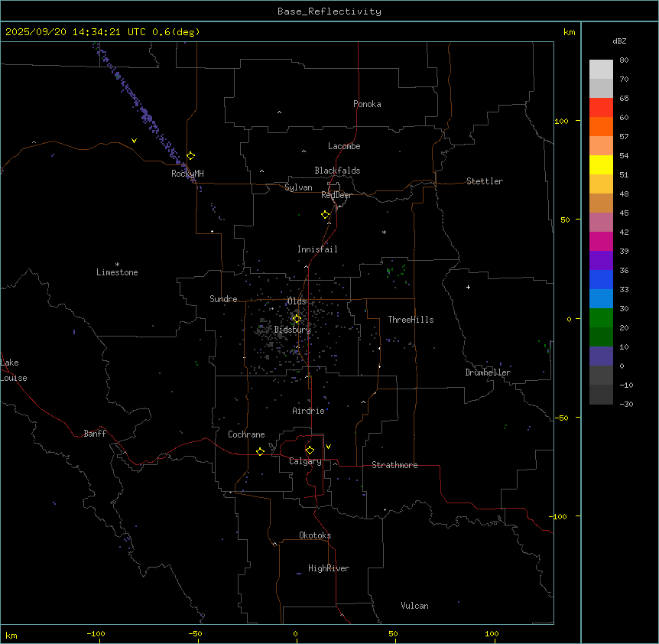Viewport: 659px width, 644px height.
Task: Click the asterisk marker above Limestone
Action: tap(117, 264)
